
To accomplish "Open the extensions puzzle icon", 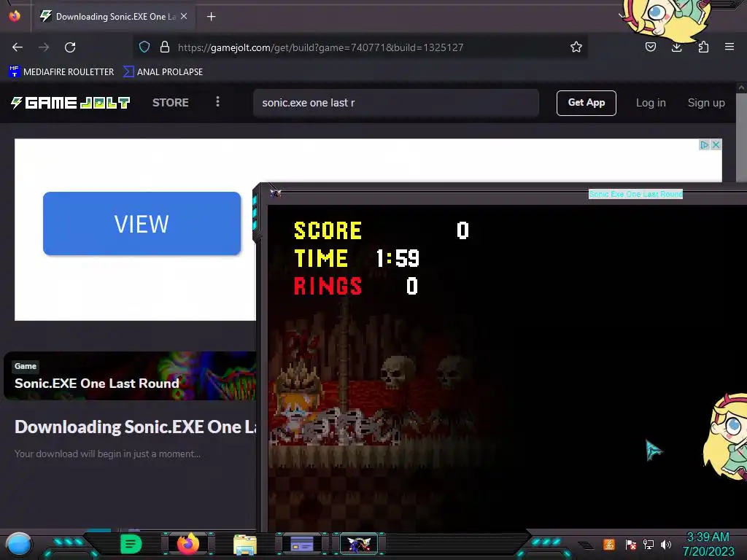I will [x=703, y=47].
